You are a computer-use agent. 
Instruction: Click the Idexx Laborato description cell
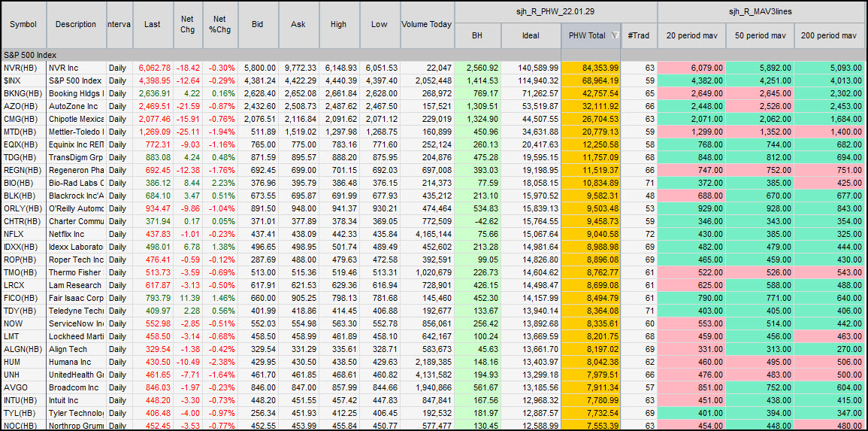(77, 247)
